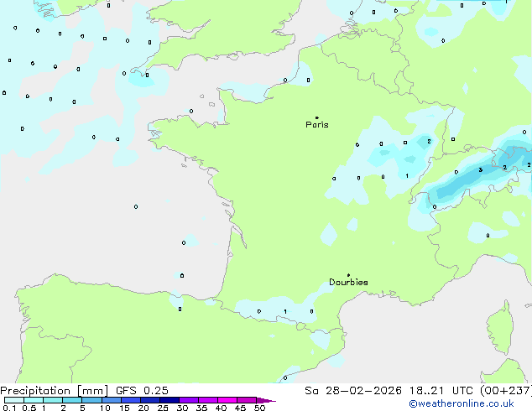Click the '3' precipitation value over Switzerland
The image size is (532, 411).
(481, 170)
